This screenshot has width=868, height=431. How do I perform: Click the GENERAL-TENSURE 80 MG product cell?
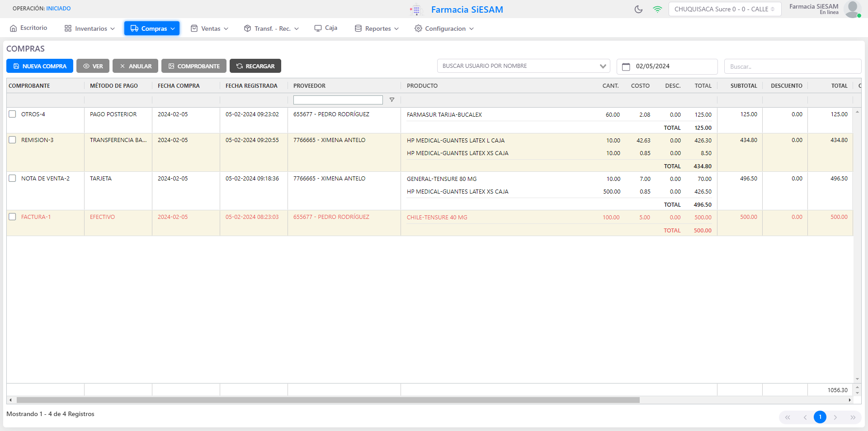[442, 179]
